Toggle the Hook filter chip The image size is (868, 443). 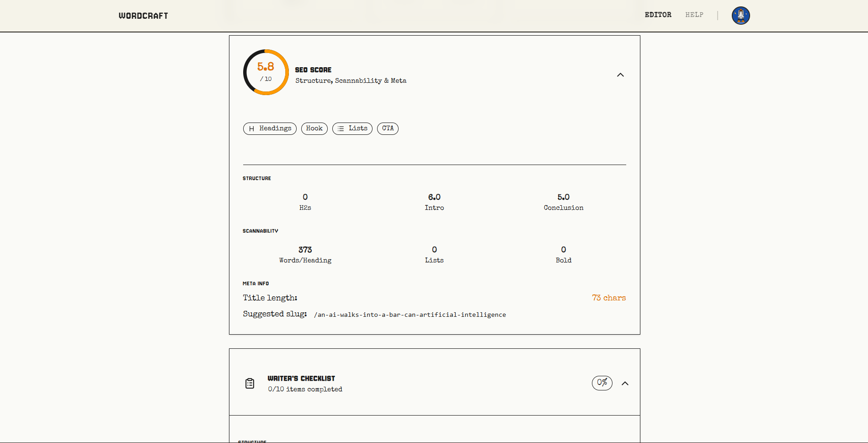click(314, 128)
